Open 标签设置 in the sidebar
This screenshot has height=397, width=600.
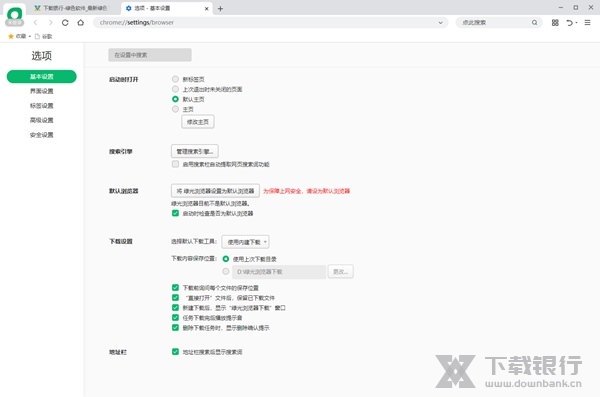point(42,105)
